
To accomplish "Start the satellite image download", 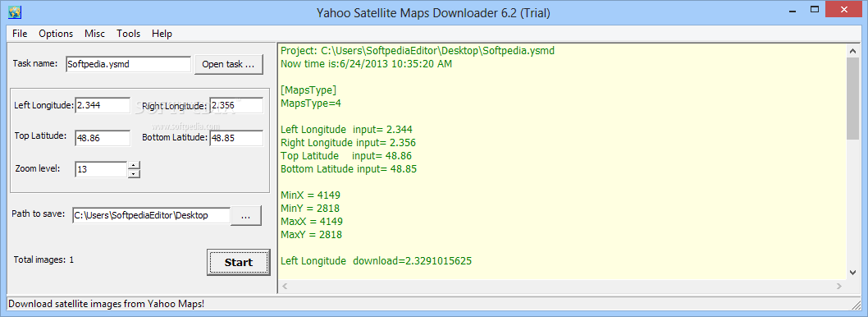I will [x=239, y=262].
